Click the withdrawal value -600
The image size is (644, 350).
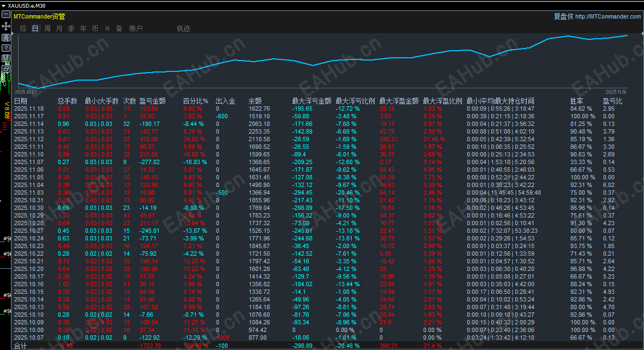click(222, 116)
